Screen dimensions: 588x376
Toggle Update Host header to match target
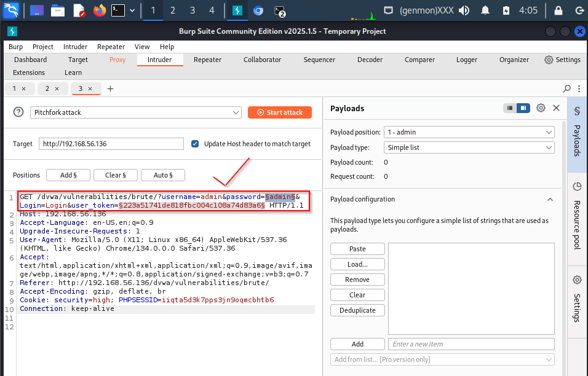pos(195,144)
